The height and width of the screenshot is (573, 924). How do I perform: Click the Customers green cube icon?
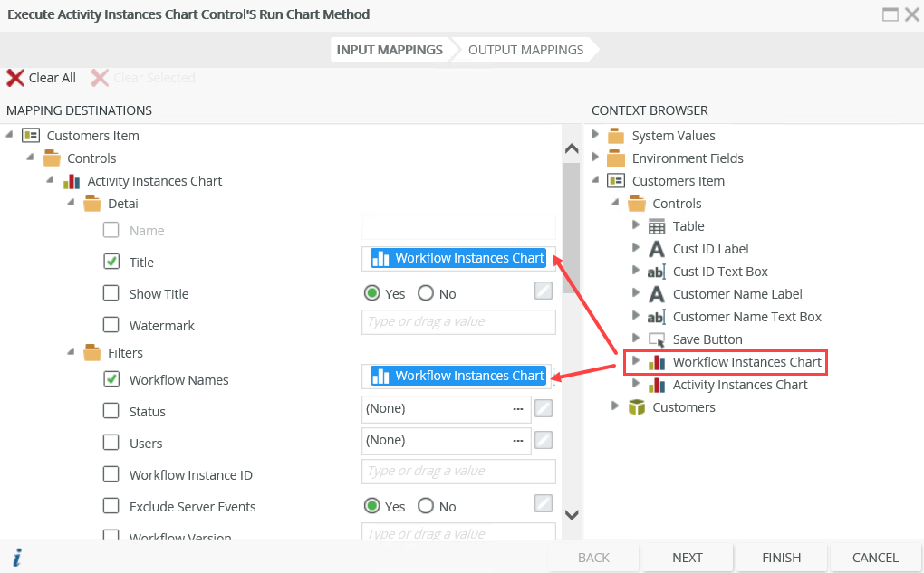tap(637, 407)
